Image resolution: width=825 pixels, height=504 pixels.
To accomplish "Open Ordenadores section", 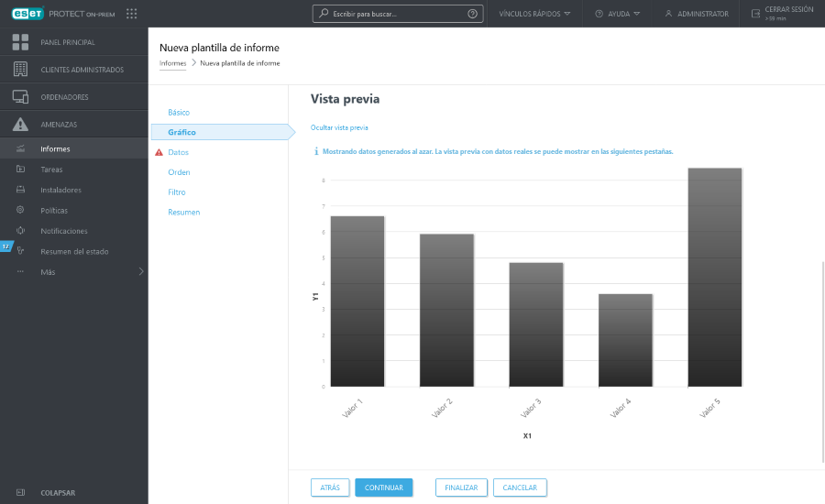I will tap(73, 97).
